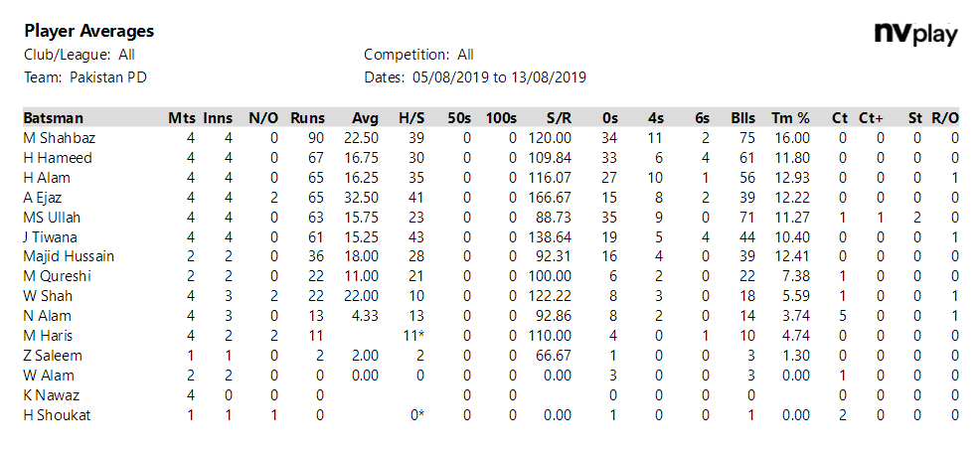Image resolution: width=980 pixels, height=455 pixels.
Task: Click the Avg column header
Action: (x=365, y=118)
